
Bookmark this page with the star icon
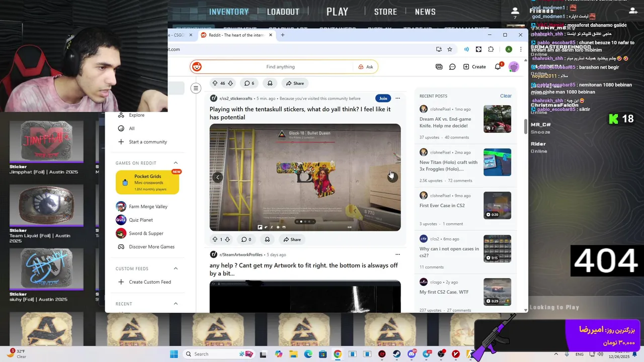coord(450,49)
